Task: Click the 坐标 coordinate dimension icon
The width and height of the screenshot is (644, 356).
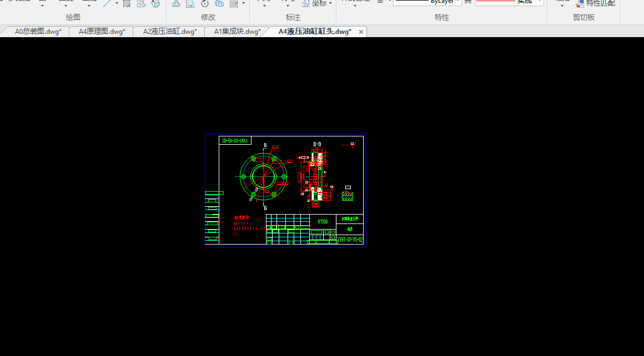Action: [x=306, y=3]
